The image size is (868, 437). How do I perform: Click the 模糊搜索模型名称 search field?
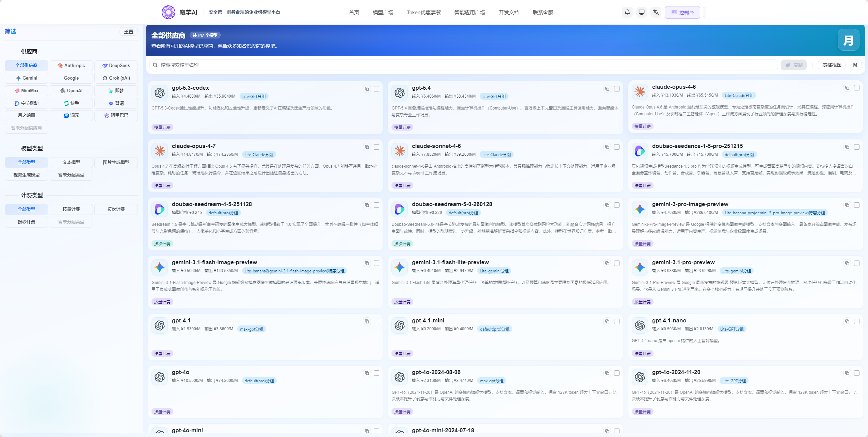(464, 65)
